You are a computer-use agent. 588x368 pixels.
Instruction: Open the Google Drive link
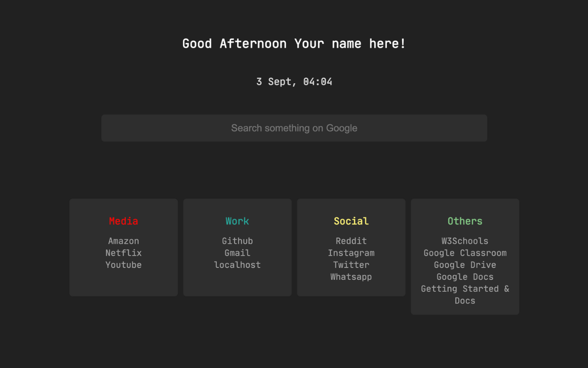pyautogui.click(x=465, y=264)
